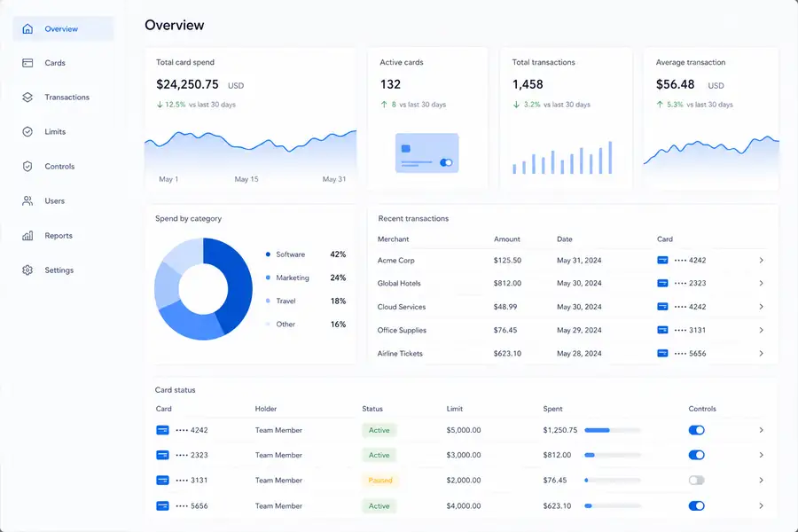The height and width of the screenshot is (532, 798).
Task: Click the Travel legend color dot
Action: point(268,301)
